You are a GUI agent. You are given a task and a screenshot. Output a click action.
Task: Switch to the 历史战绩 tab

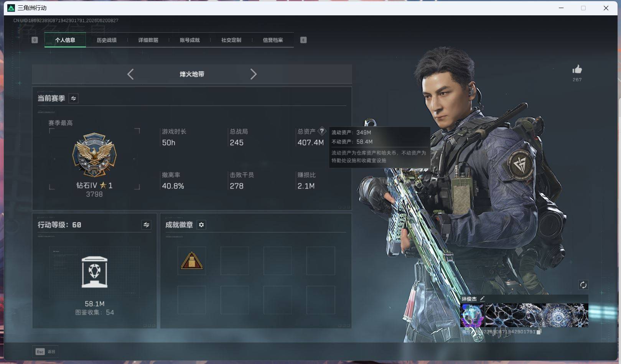tap(107, 40)
